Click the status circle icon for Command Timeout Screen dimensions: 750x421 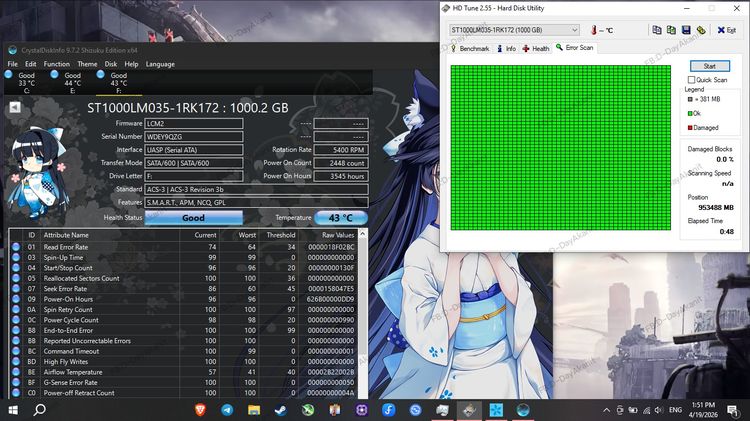click(x=16, y=351)
